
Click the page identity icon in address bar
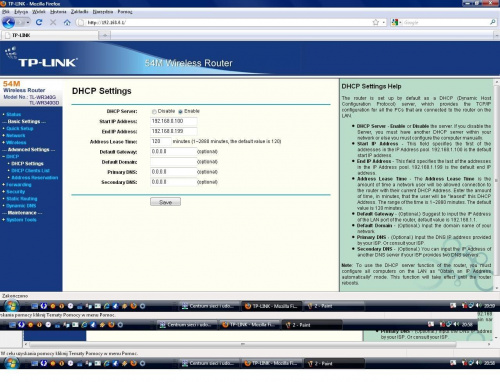[x=80, y=22]
